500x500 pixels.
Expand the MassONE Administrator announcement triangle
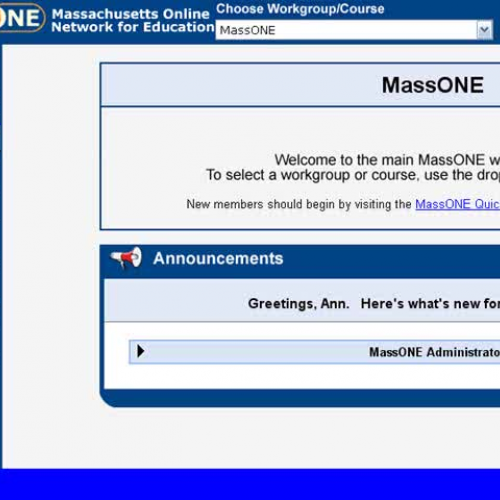141,351
